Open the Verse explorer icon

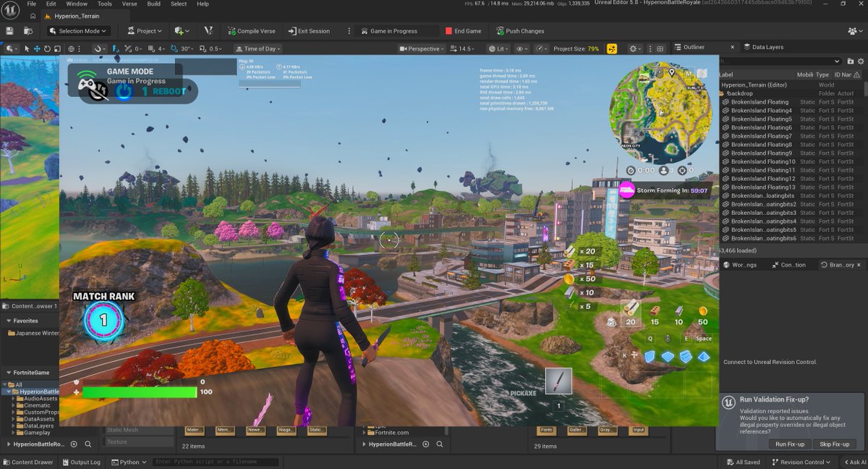(208, 31)
